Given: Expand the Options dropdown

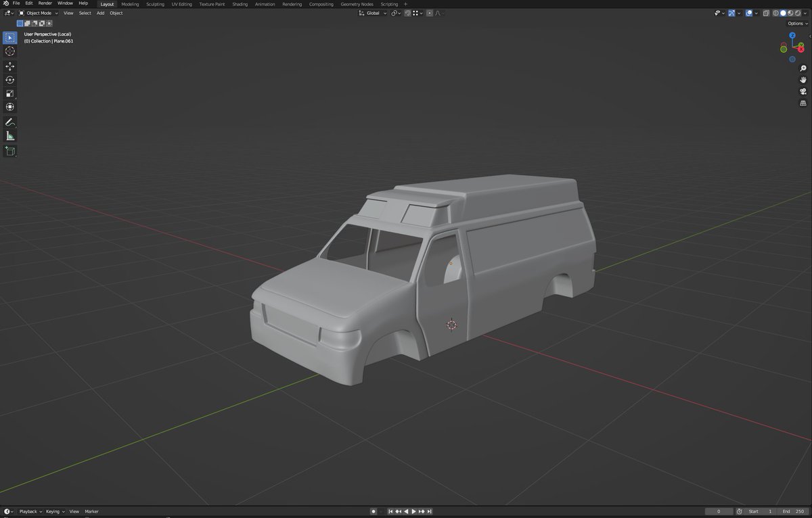Looking at the screenshot, I should (x=798, y=23).
